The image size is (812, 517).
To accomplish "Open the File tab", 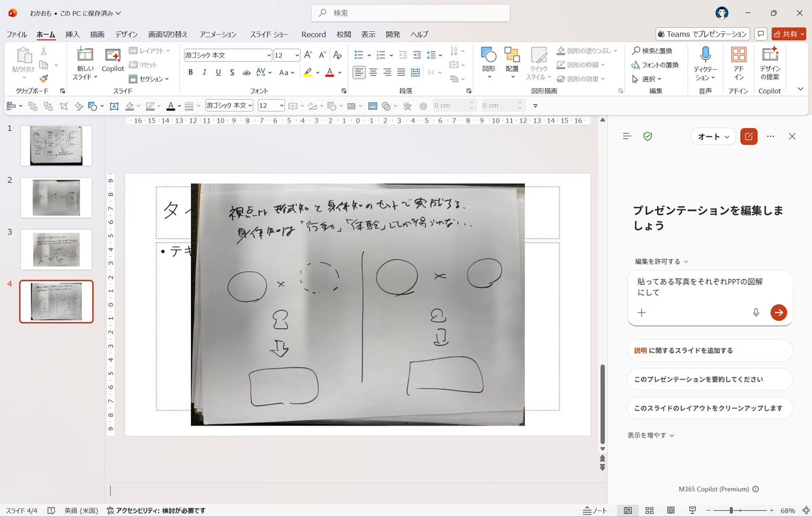I will coord(16,34).
